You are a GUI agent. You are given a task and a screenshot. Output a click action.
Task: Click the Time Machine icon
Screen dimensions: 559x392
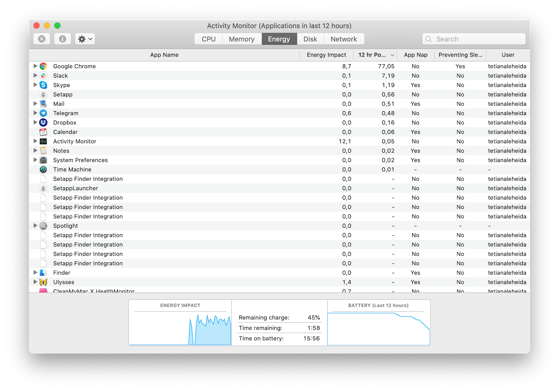[43, 169]
